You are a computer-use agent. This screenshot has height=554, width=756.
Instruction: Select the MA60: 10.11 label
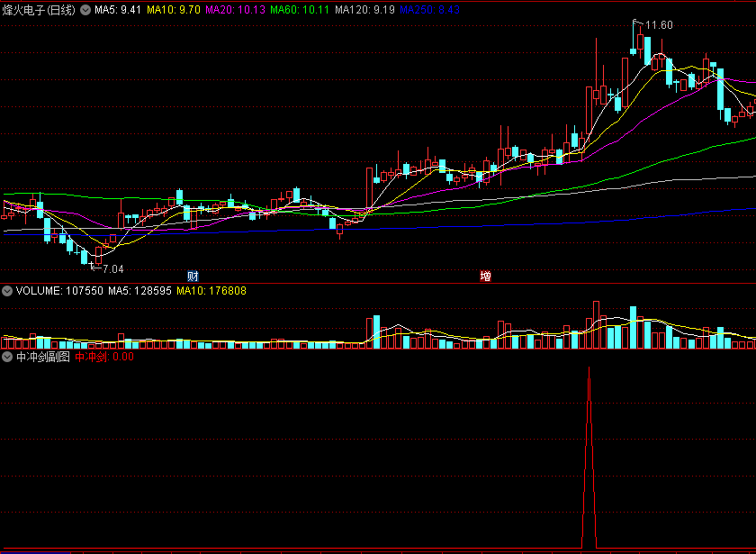click(300, 10)
